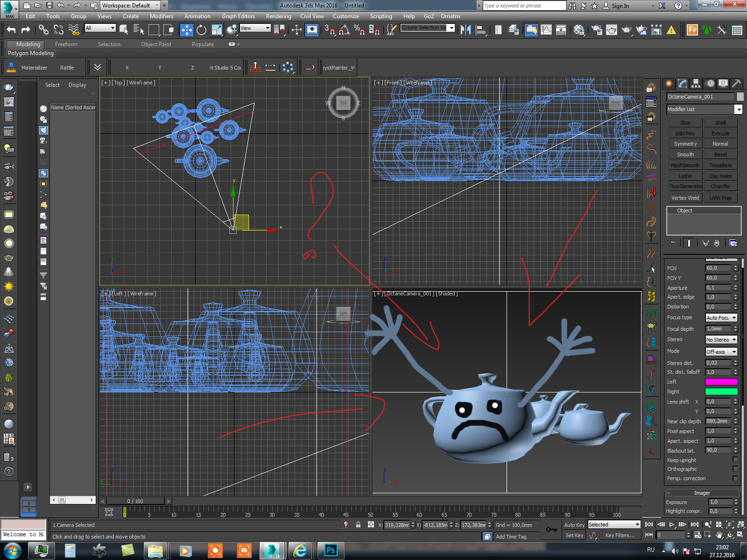747x560 pixels.
Task: Jump to the Go to End frame control
Action: [695, 525]
